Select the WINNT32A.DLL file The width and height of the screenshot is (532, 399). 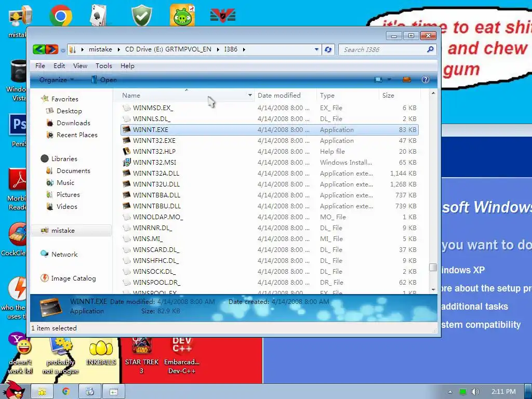pyautogui.click(x=270, y=173)
